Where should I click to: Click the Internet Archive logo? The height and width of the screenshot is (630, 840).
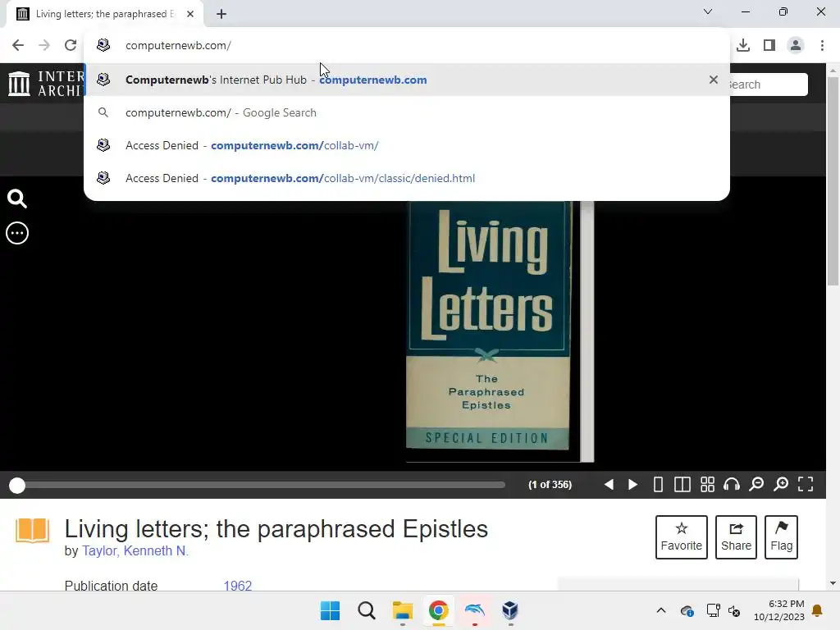pos(46,84)
